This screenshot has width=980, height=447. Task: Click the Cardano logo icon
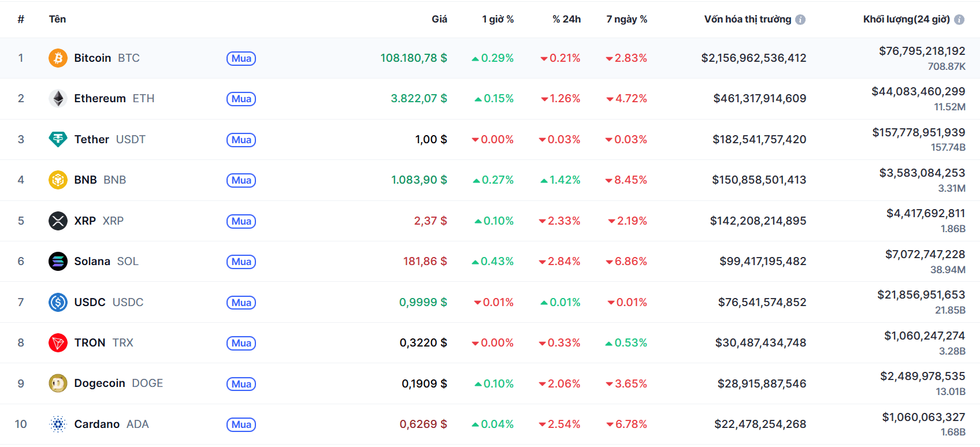(58, 424)
